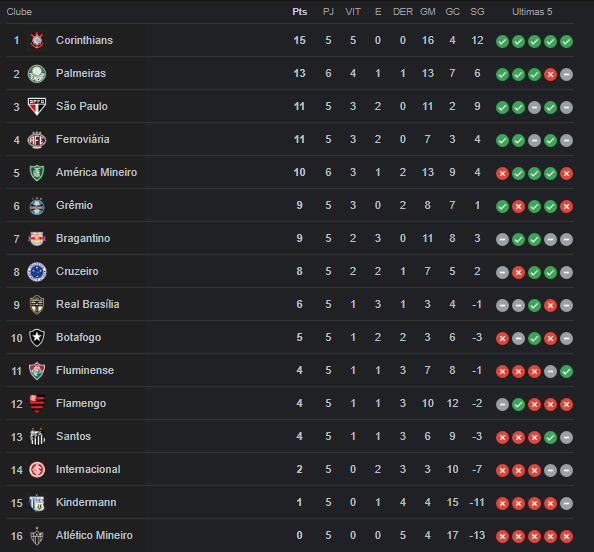Image resolution: width=594 pixels, height=552 pixels.
Task: Click the Atlético Mineiro crest icon
Action: click(x=37, y=536)
